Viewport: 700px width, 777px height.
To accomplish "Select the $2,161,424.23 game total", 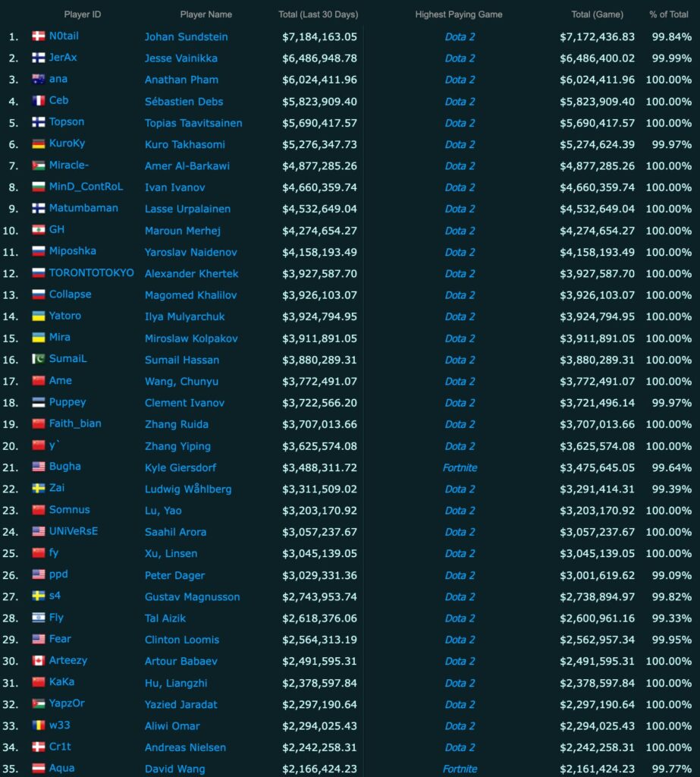I will coord(597,769).
